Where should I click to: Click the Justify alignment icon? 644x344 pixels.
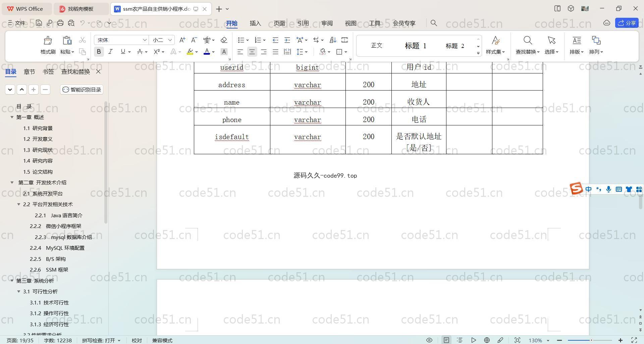point(275,52)
